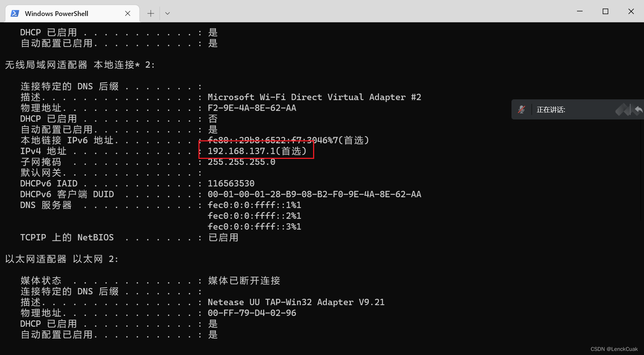Minimize the terminal window

pos(579,11)
